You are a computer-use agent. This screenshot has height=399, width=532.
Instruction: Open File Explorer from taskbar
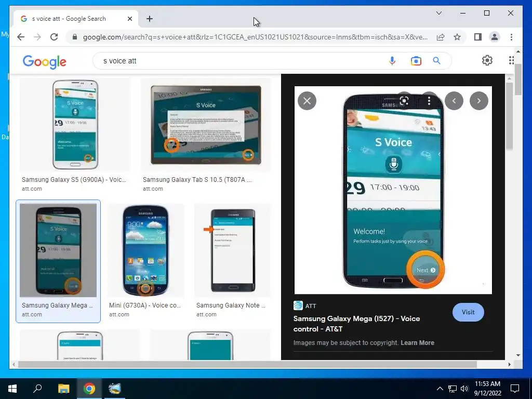(x=63, y=389)
